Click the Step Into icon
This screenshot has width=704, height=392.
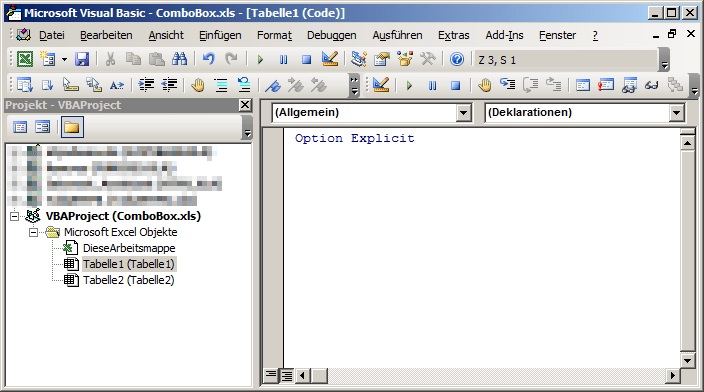coord(508,85)
